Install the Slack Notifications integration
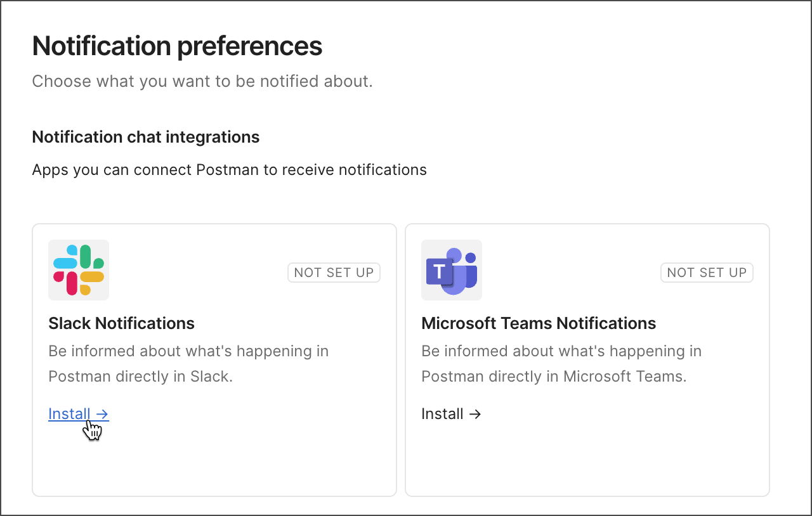The height and width of the screenshot is (516, 812). point(70,414)
